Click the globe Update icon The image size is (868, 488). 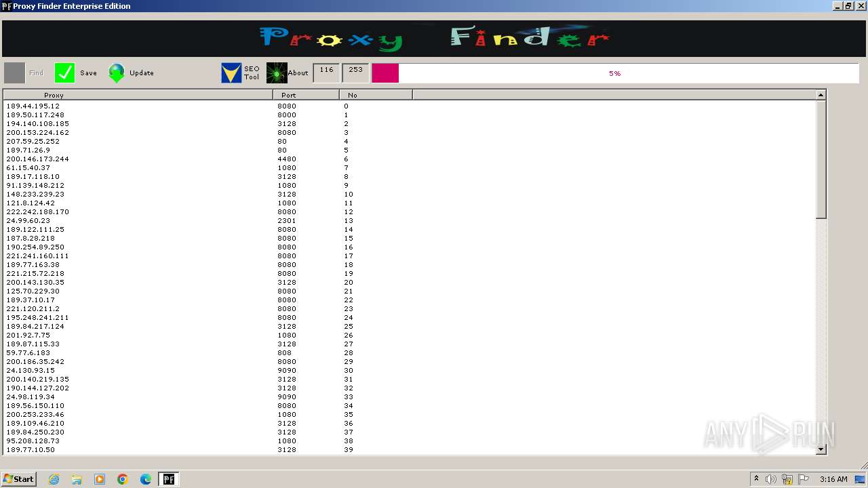[117, 73]
